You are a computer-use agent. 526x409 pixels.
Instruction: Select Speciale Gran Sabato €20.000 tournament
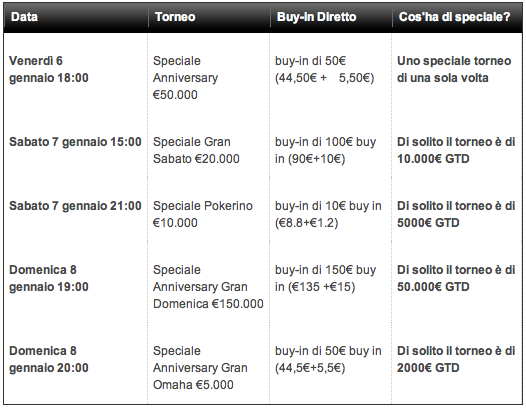click(196, 150)
